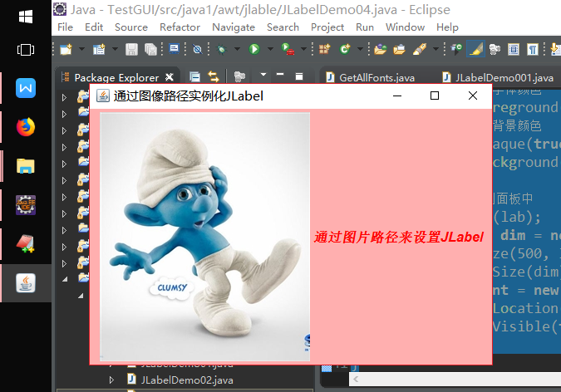Click the Save toolbar icon
This screenshot has height=392, width=561.
pos(131,49)
